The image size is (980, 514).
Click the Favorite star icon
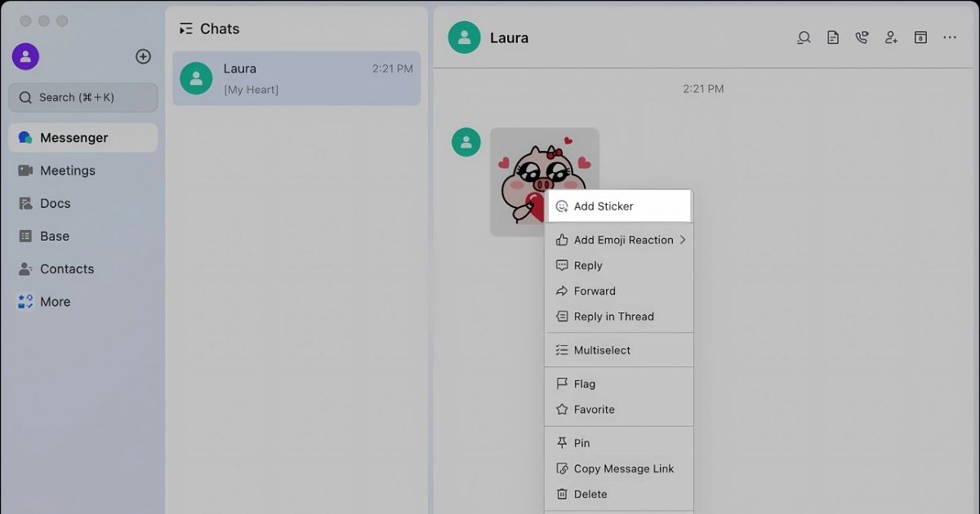pyautogui.click(x=562, y=410)
